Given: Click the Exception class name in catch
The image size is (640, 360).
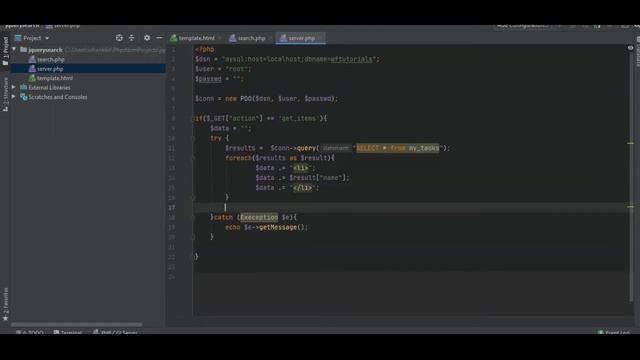Looking at the screenshot, I should [259, 217].
